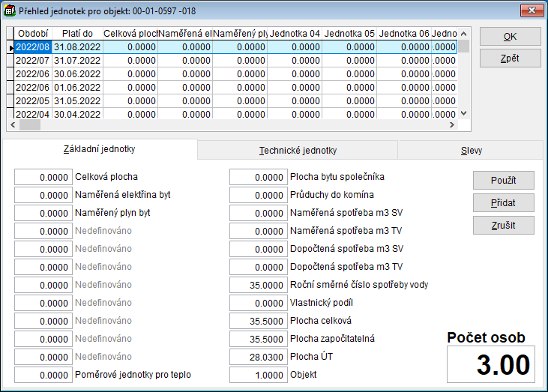Click the Období column header
Viewport: 548px width, 392px height.
[x=32, y=34]
